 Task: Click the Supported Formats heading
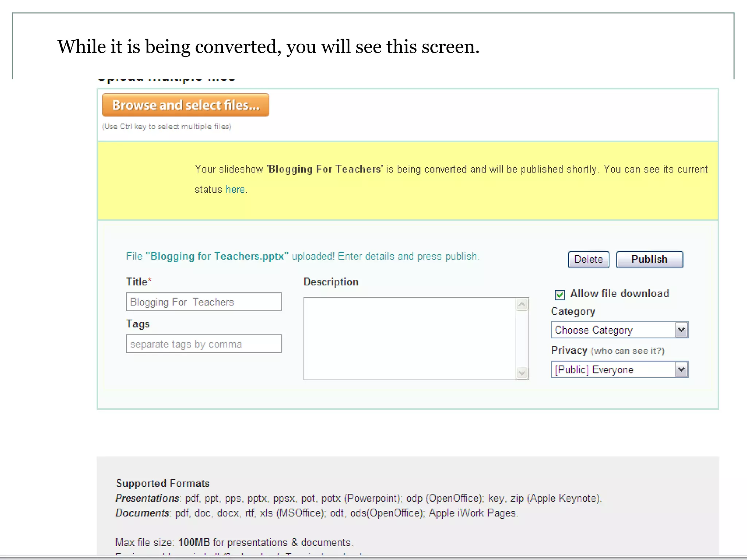click(x=163, y=483)
